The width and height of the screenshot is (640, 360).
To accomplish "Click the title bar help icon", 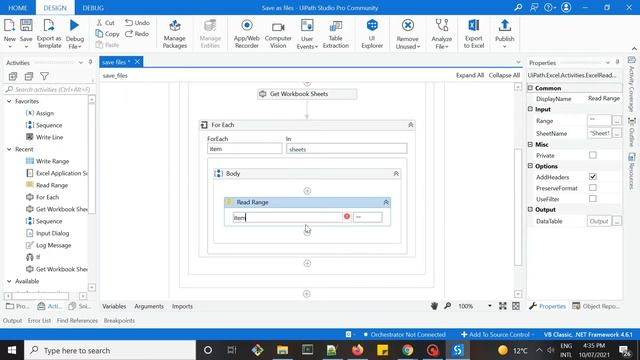I will pyautogui.click(x=549, y=7).
